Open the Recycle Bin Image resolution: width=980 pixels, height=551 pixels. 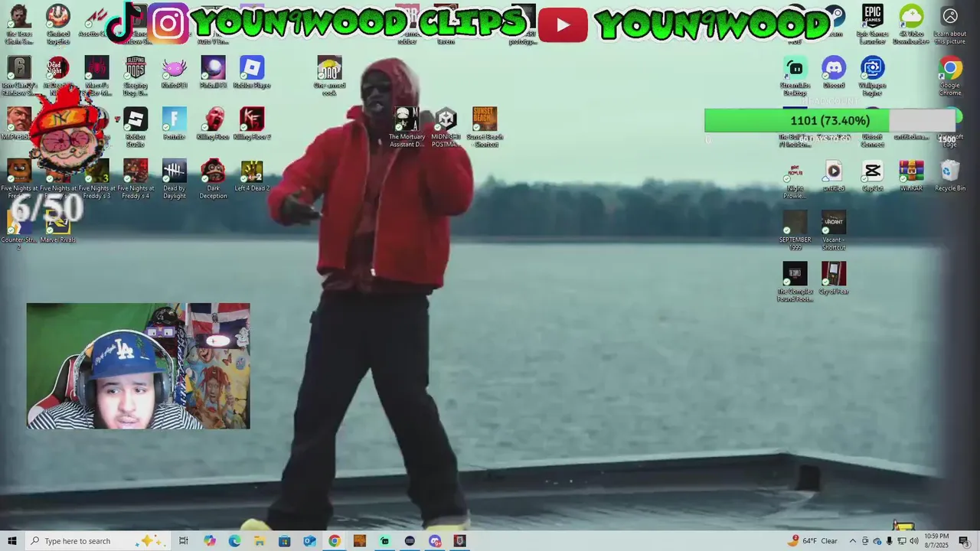point(949,175)
